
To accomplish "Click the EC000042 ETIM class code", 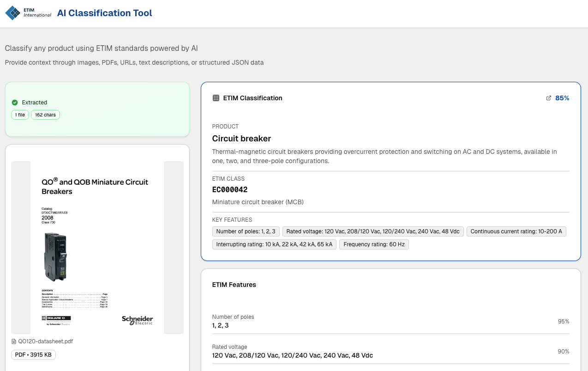I will pyautogui.click(x=230, y=189).
